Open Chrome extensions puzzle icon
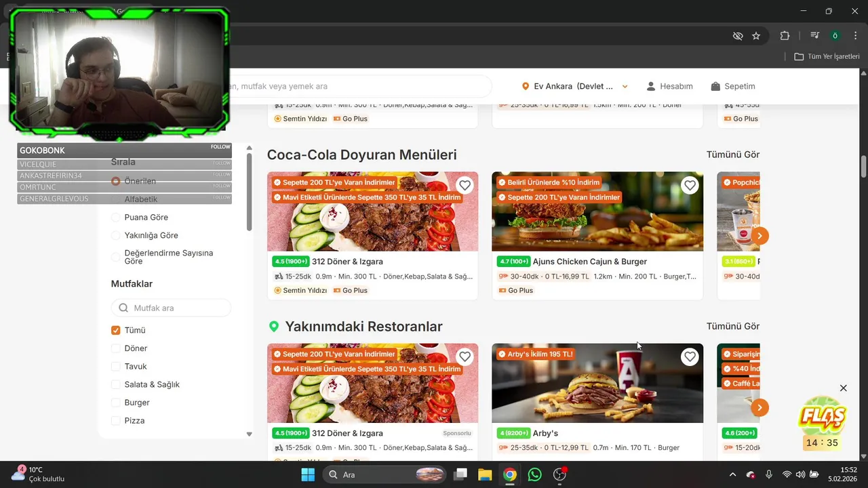Viewport: 868px width, 488px height. click(x=785, y=36)
